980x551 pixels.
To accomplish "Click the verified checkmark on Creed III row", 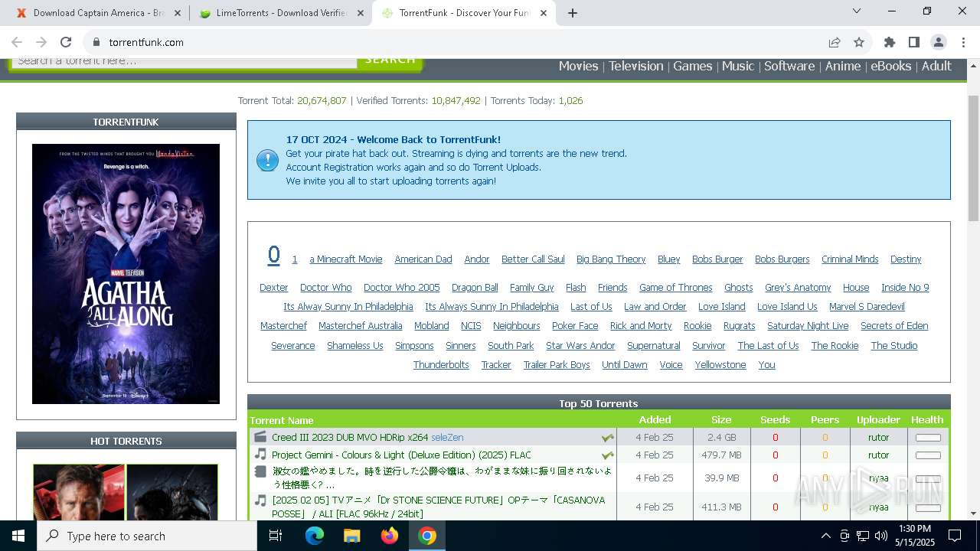I will pyautogui.click(x=607, y=438).
